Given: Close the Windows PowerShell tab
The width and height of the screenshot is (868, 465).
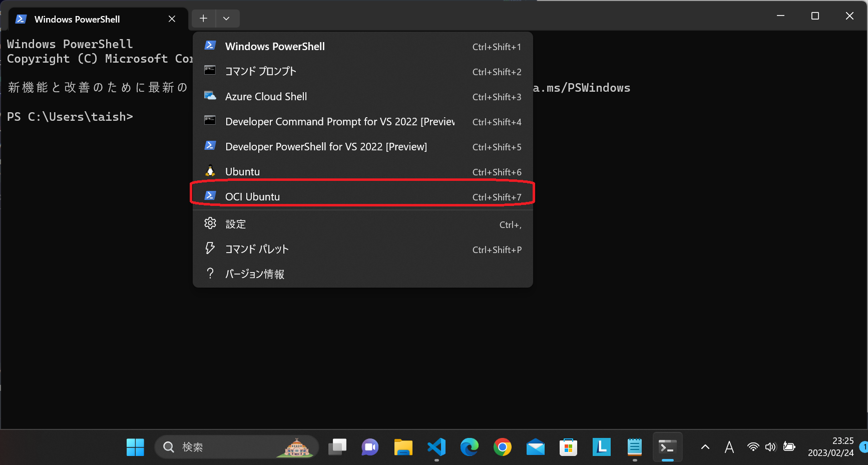Looking at the screenshot, I should tap(172, 19).
